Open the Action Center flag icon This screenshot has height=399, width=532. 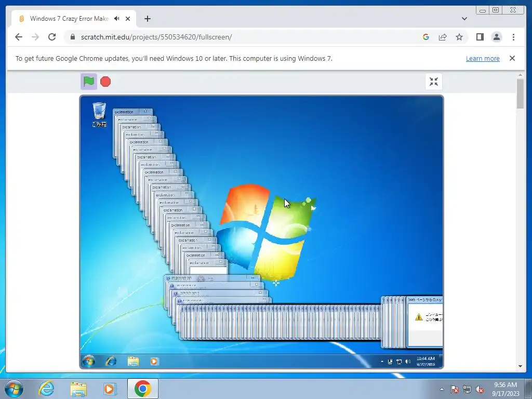(455, 389)
